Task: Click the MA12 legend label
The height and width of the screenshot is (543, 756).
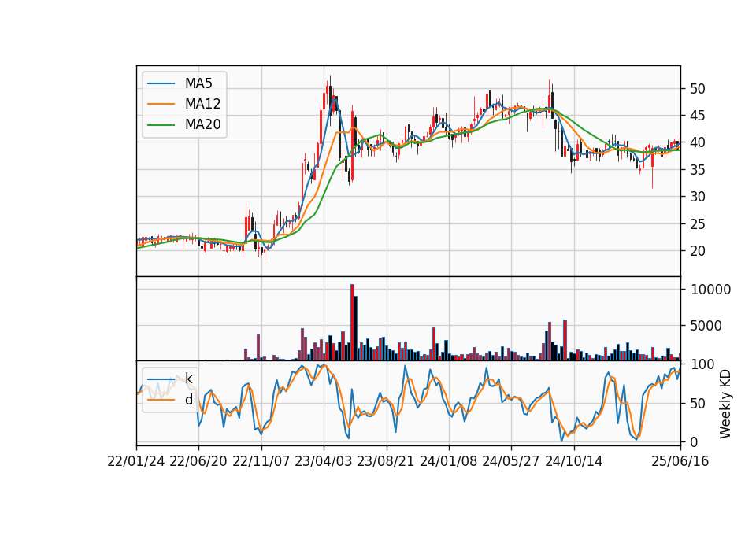Action: tap(202, 104)
